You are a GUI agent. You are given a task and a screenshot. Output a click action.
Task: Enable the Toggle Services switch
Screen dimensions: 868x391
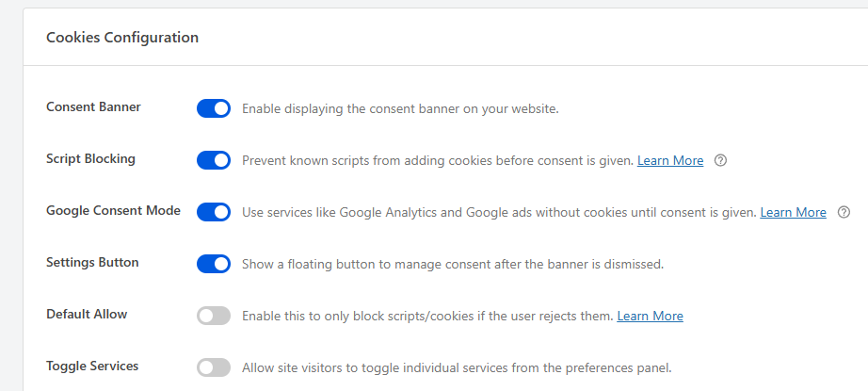214,367
